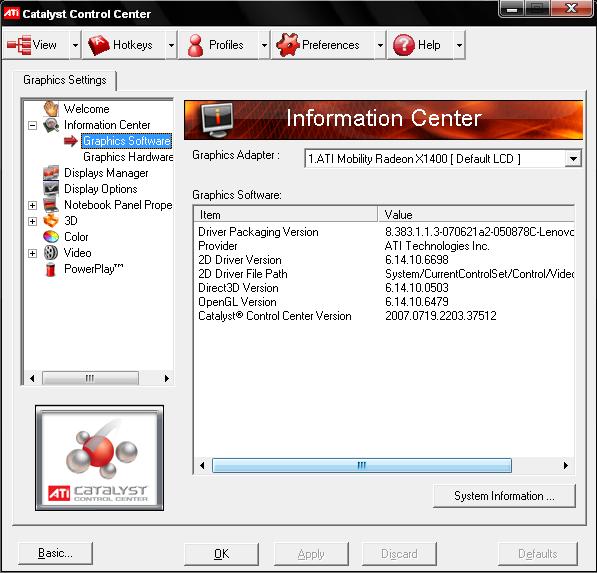The width and height of the screenshot is (597, 573).
Task: Open the Preferences dropdown arrow
Action: 380,45
